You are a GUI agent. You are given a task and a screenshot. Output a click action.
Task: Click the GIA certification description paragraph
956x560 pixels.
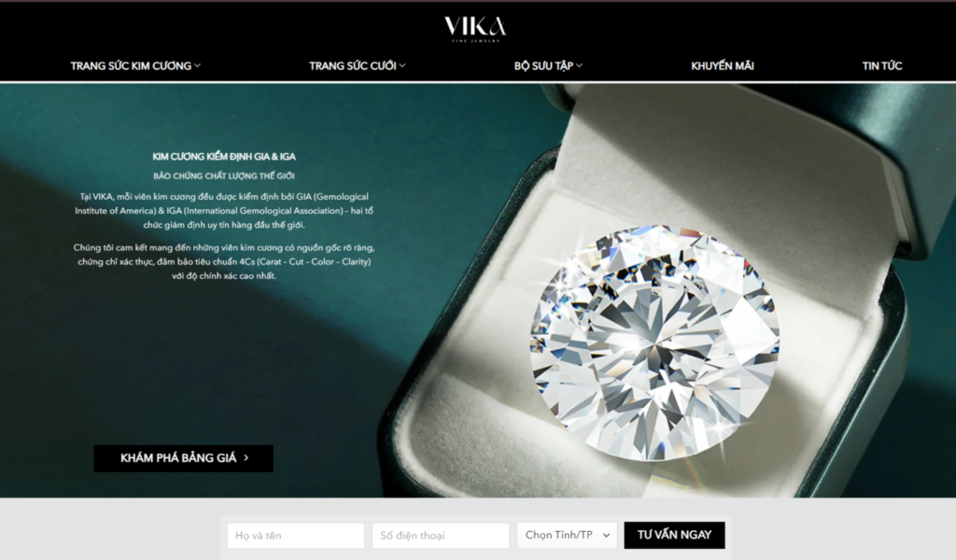coord(224,211)
